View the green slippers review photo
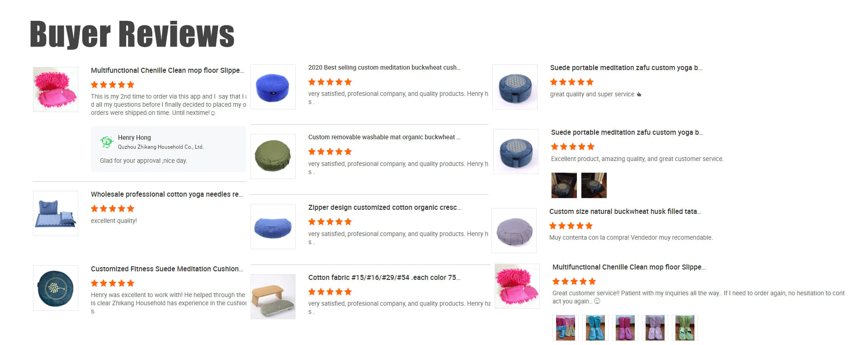 [685, 328]
